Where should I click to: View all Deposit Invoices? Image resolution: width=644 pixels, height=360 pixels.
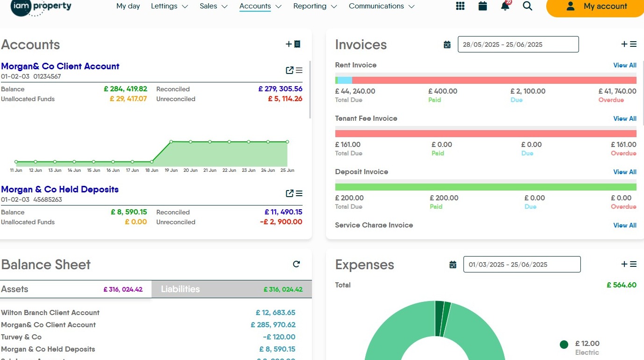coord(625,172)
